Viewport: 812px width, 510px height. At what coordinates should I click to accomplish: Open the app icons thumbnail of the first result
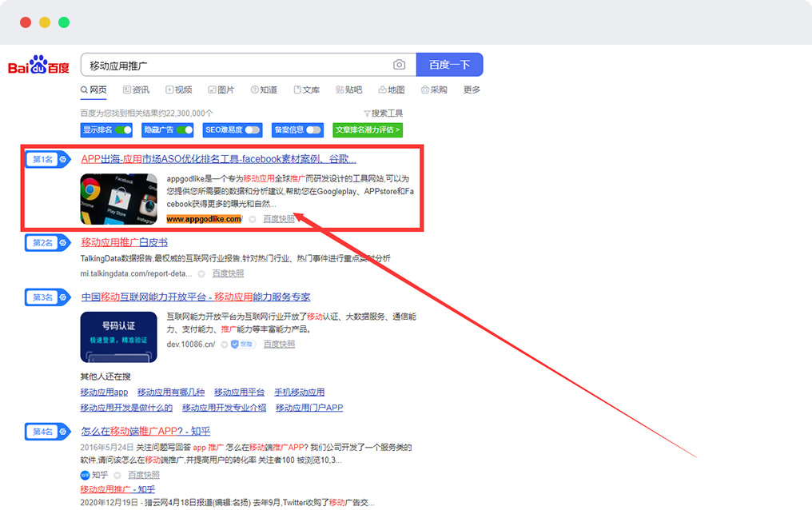pyautogui.click(x=118, y=199)
